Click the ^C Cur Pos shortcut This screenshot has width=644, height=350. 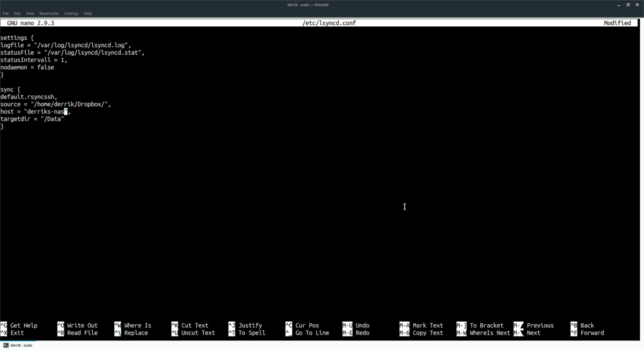click(302, 325)
